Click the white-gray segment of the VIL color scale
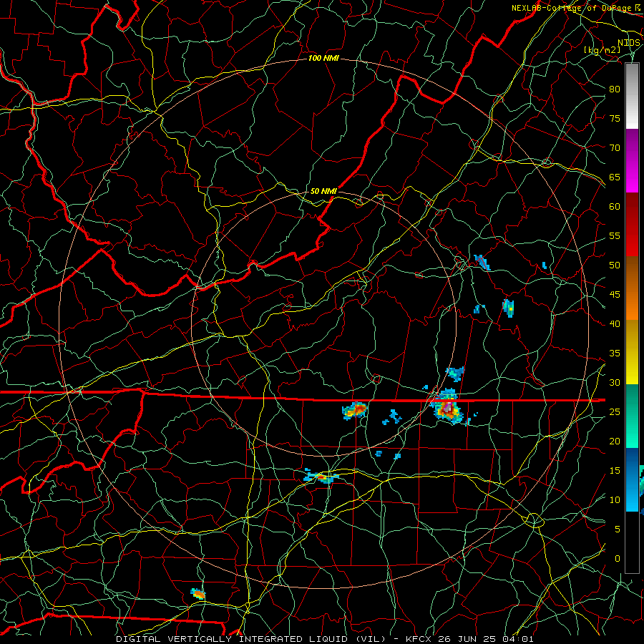Image resolution: width=644 pixels, height=644 pixels. 632,96
